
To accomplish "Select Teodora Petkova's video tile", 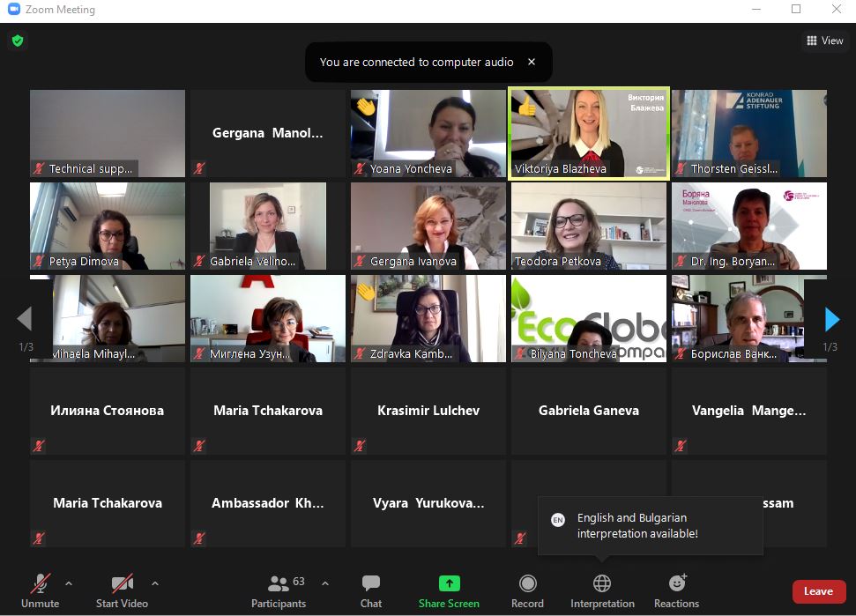I will (x=589, y=226).
